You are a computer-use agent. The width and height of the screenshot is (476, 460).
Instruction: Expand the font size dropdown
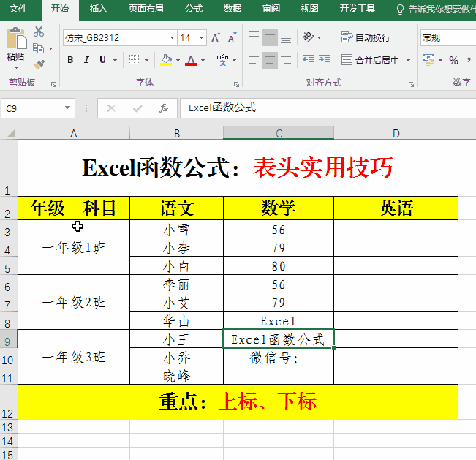[x=202, y=37]
